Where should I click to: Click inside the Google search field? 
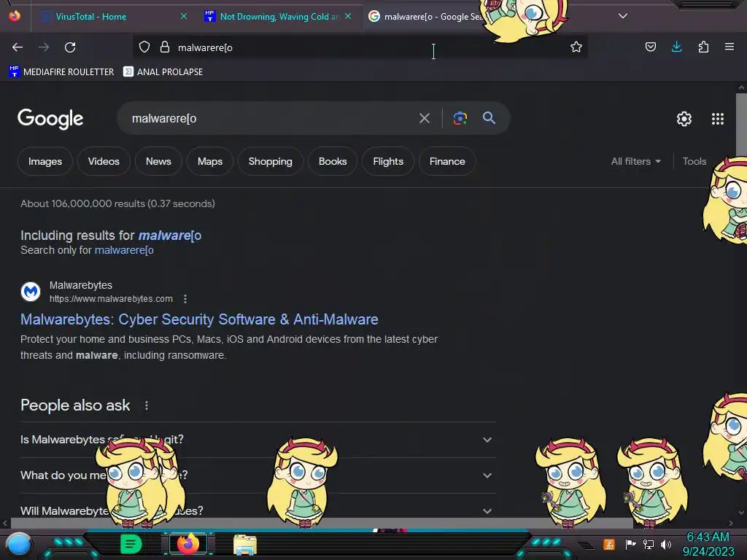[271, 118]
